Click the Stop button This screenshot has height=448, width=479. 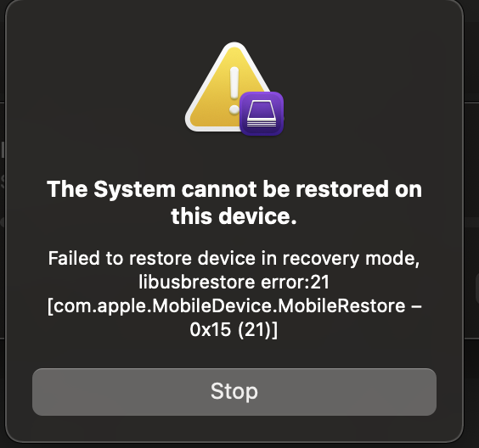234,391
